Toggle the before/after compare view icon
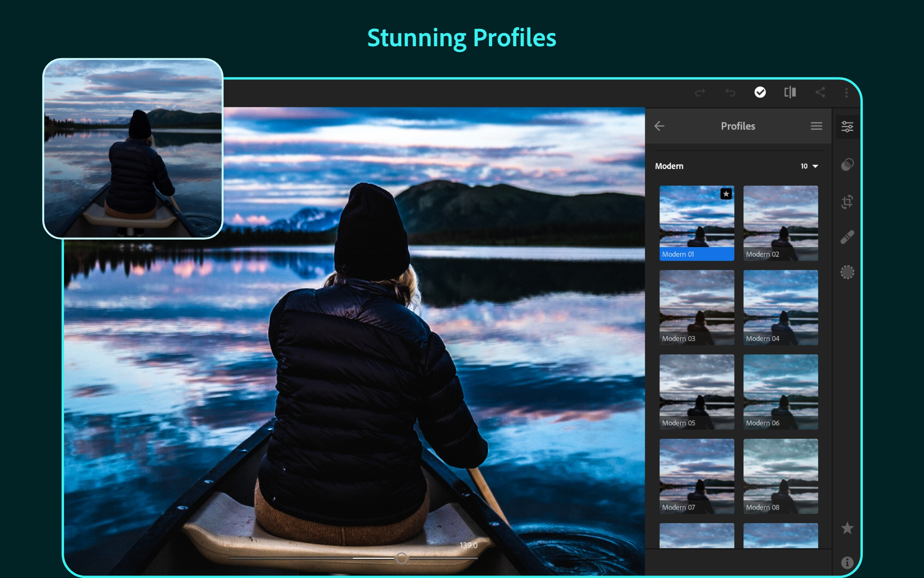The width and height of the screenshot is (924, 578). tap(790, 92)
